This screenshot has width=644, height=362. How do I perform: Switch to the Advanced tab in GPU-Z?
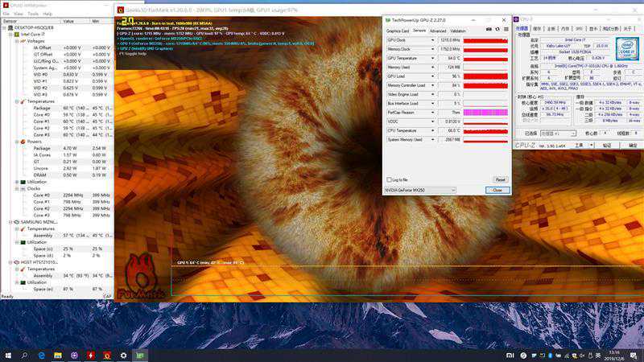(437, 31)
